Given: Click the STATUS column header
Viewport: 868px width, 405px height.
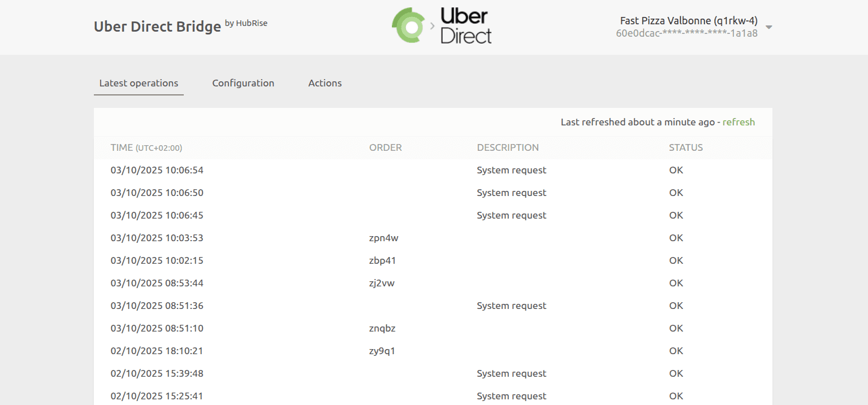Looking at the screenshot, I should click(x=686, y=147).
